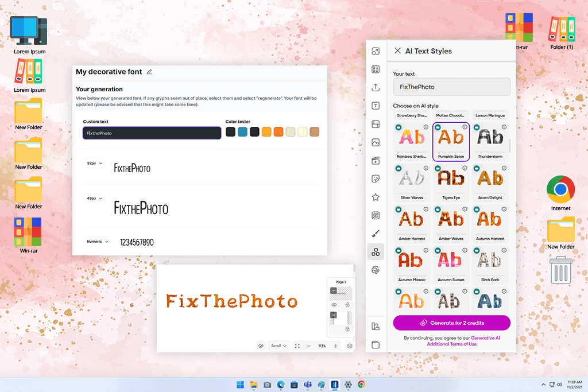588x392 pixels.
Task: Select the Recycle Bin on the desktop
Action: [561, 270]
